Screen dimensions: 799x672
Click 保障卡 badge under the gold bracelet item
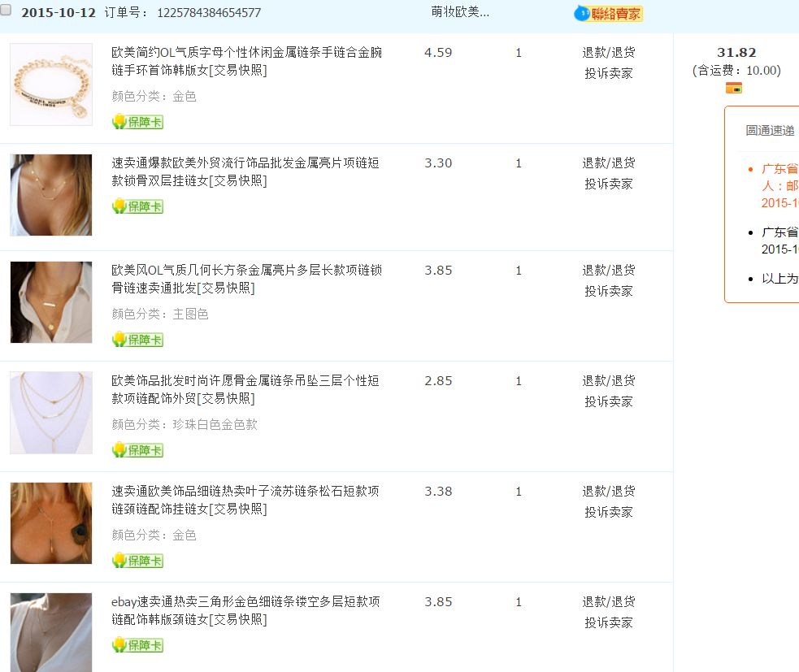click(138, 122)
